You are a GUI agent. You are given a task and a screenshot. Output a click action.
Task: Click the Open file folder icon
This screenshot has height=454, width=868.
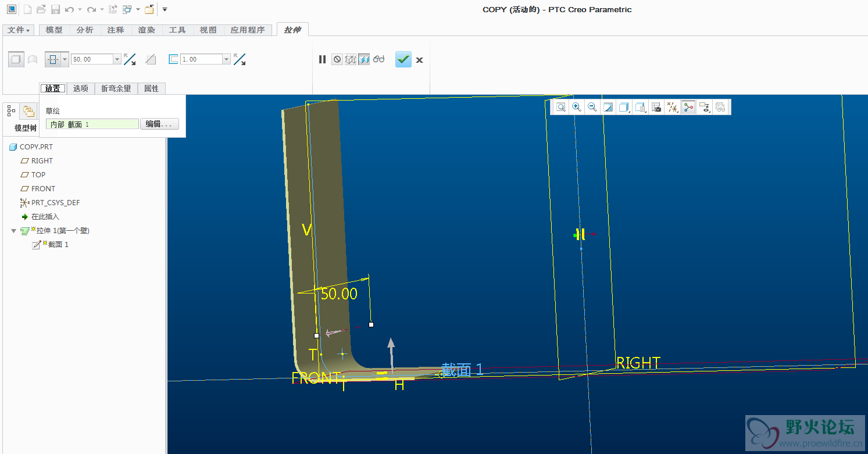coord(41,9)
